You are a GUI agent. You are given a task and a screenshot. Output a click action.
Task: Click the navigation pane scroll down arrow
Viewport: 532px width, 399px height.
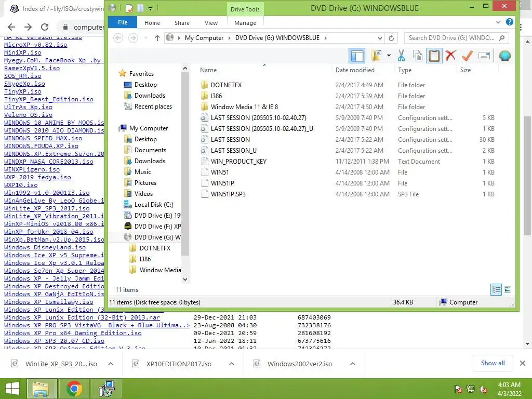(x=185, y=280)
